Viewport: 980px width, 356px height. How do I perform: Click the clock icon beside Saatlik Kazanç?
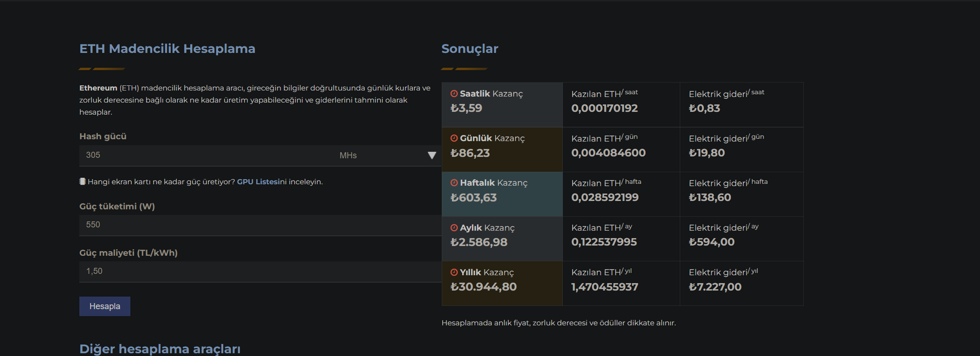tap(454, 94)
